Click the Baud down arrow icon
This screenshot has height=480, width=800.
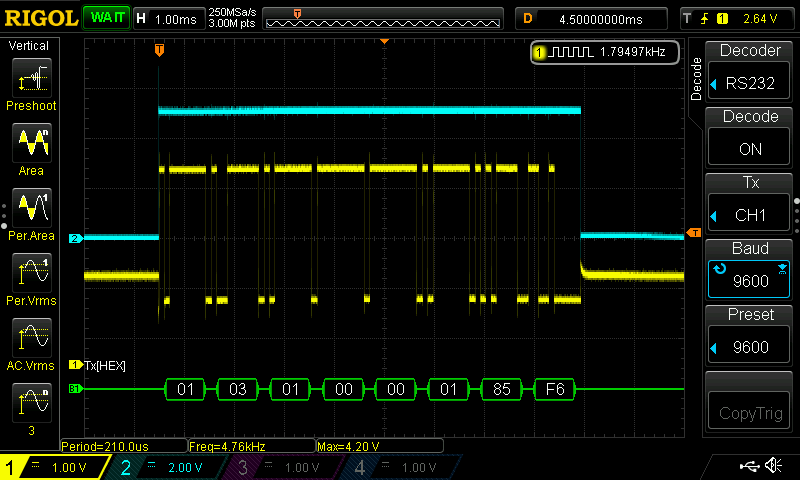782,269
